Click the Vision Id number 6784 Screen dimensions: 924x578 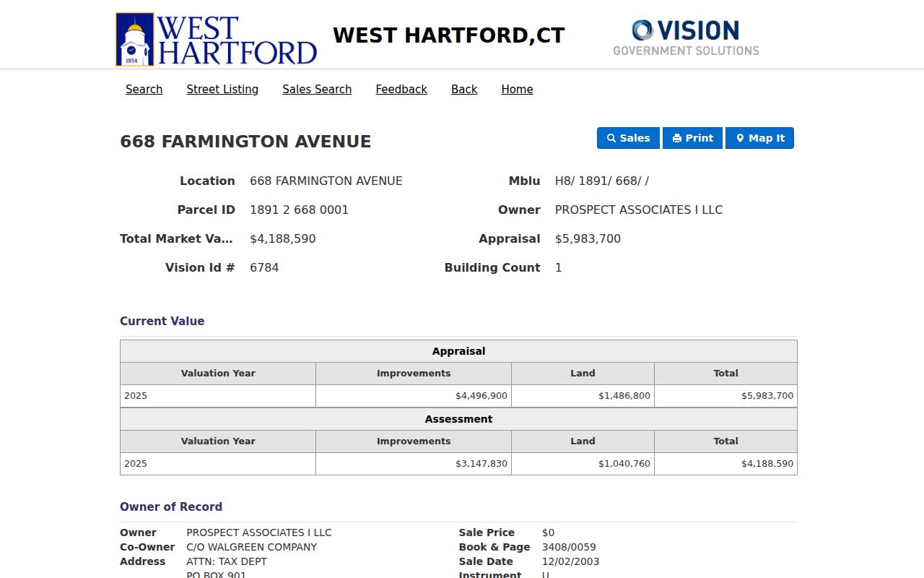pos(264,267)
